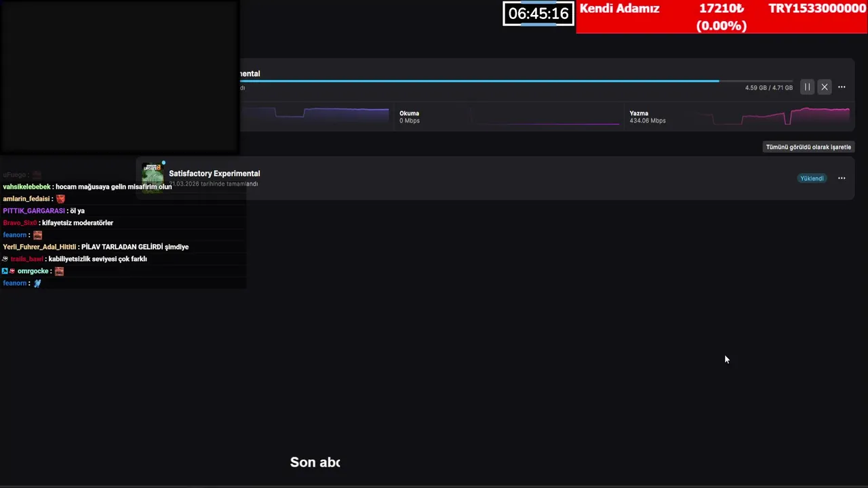The image size is (868, 488).
Task: Click chat username trails_bawl
Action: click(x=27, y=259)
